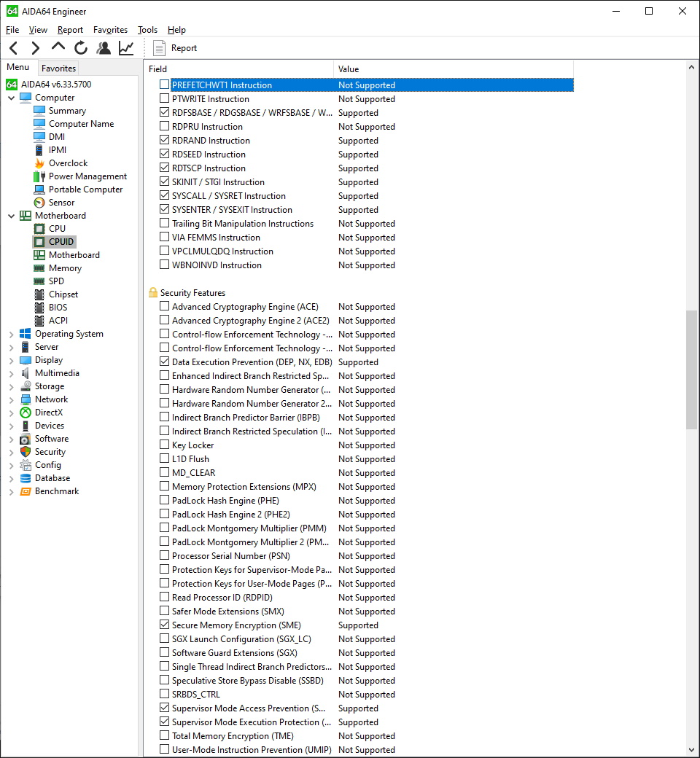Toggle Software Guard Extensions (SGX) checkbox
The width and height of the screenshot is (700, 758).
tap(165, 652)
